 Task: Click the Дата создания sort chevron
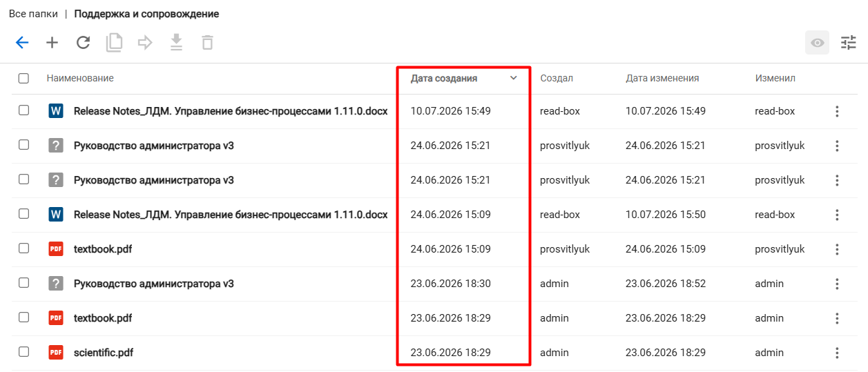513,78
